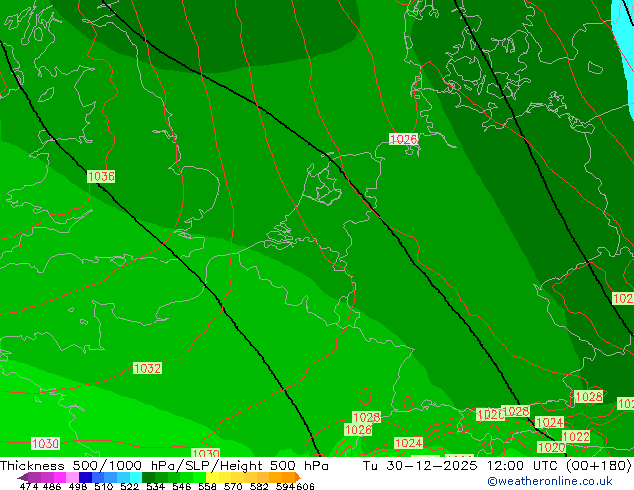634x490 pixels.
Task: Click the magenta swatch in the thickness legend
Action: 60,477
